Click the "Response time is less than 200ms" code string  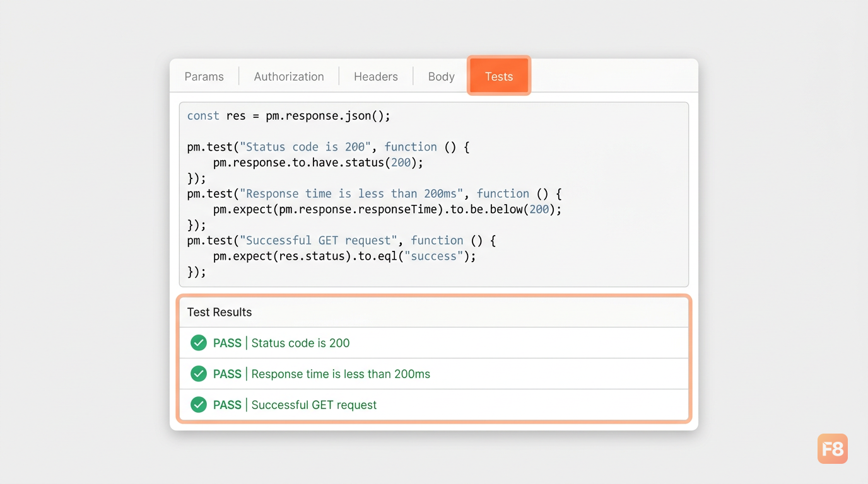(351, 193)
